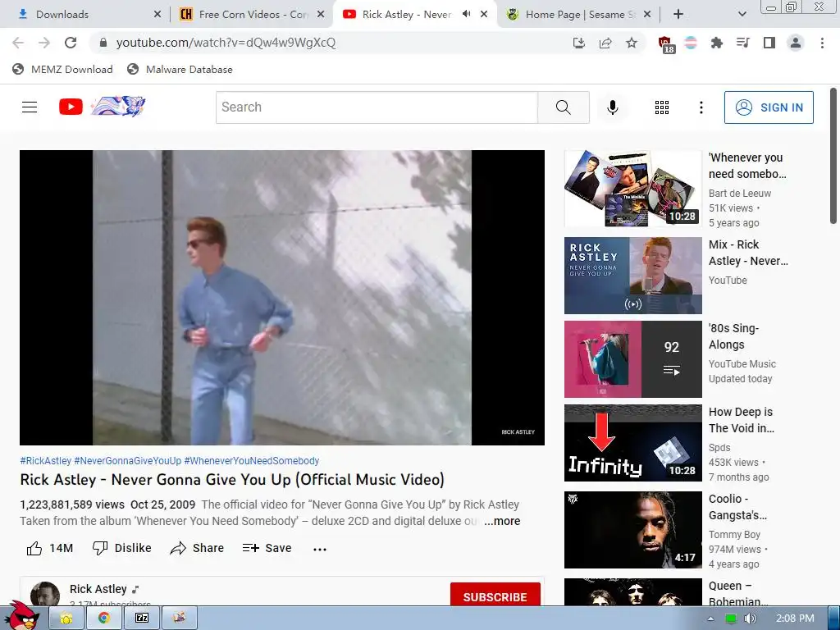
Task: Click the URL address bar
Action: pyautogui.click(x=332, y=43)
